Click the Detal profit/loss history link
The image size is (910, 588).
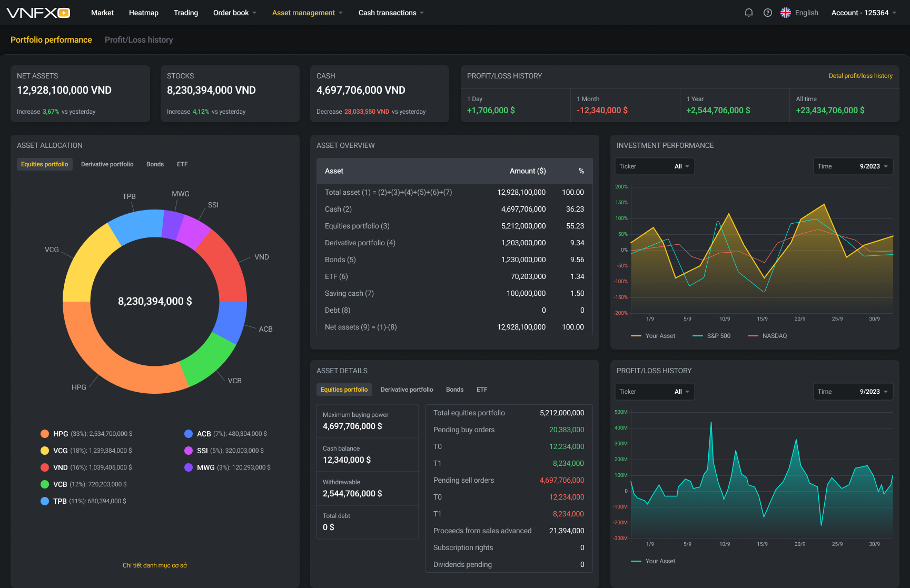point(860,75)
